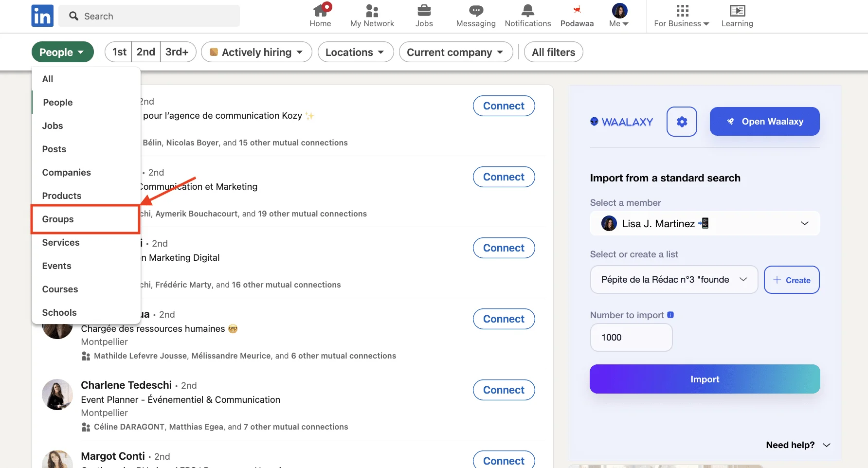Image resolution: width=868 pixels, height=468 pixels.
Task: Click the Number to import field
Action: (x=631, y=338)
